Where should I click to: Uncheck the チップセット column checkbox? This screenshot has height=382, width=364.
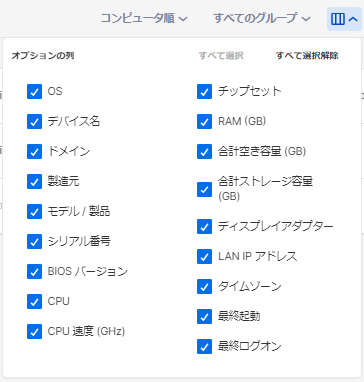pyautogui.click(x=204, y=91)
